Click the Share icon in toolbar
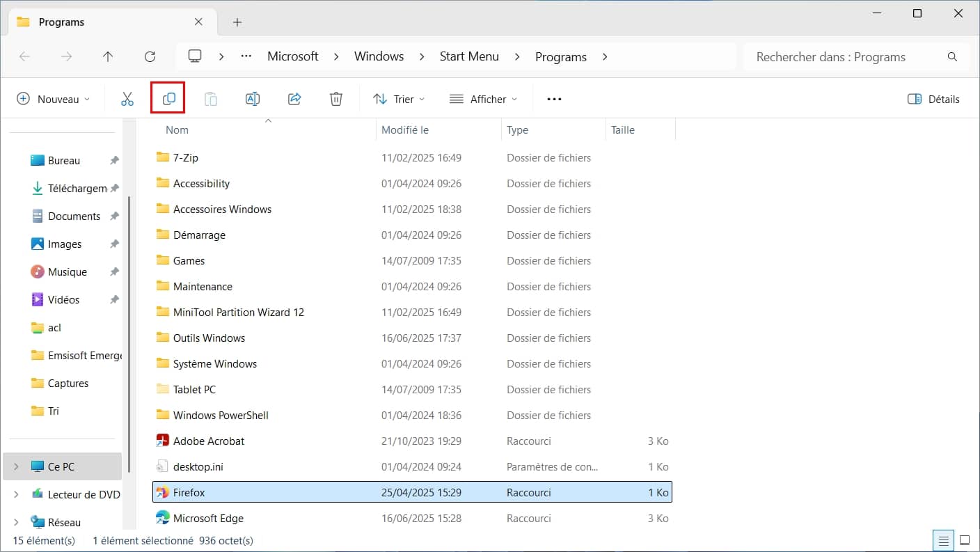This screenshot has height=552, width=980. (x=294, y=99)
